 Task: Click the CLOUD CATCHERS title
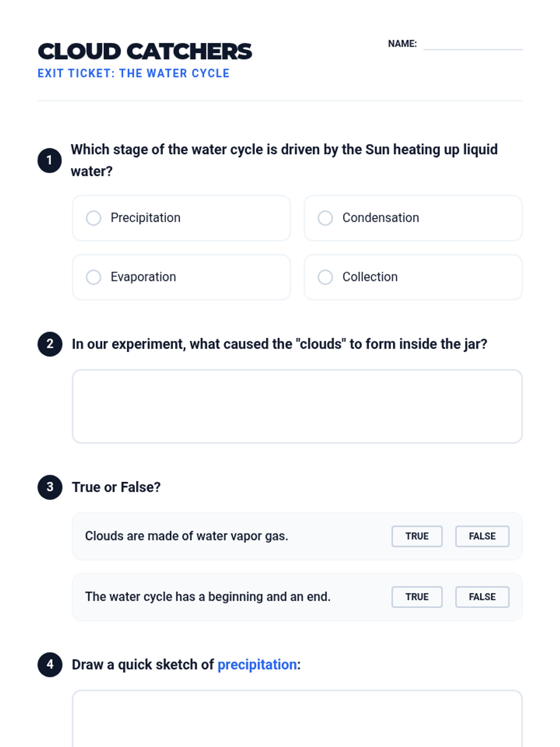tap(145, 51)
